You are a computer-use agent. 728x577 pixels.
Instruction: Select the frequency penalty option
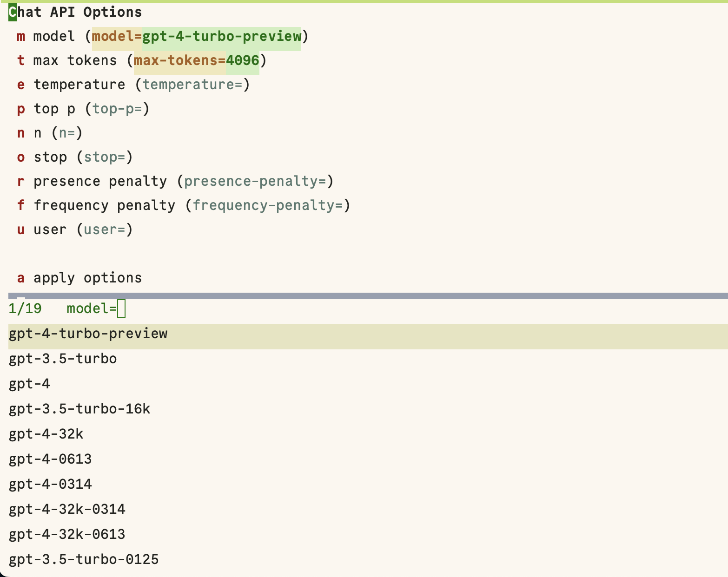184,205
